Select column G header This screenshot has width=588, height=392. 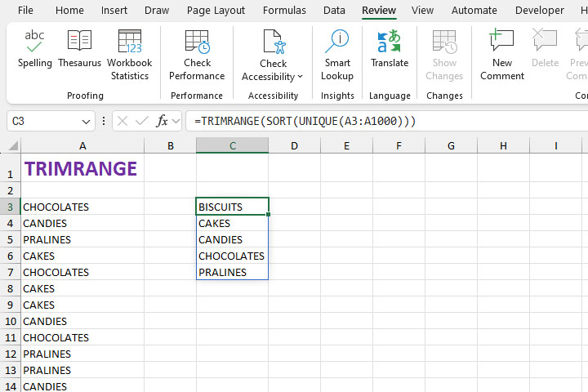pos(451,145)
